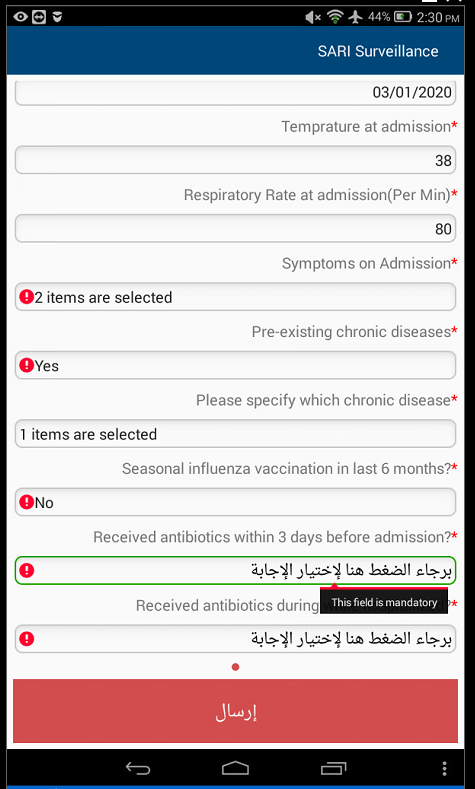Open the recent apps icon

pos(333,768)
